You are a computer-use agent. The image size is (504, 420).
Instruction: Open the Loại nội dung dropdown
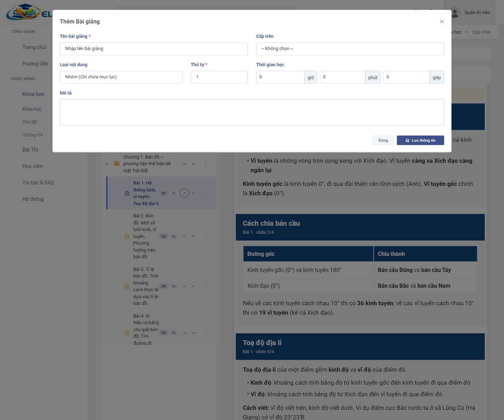point(121,77)
